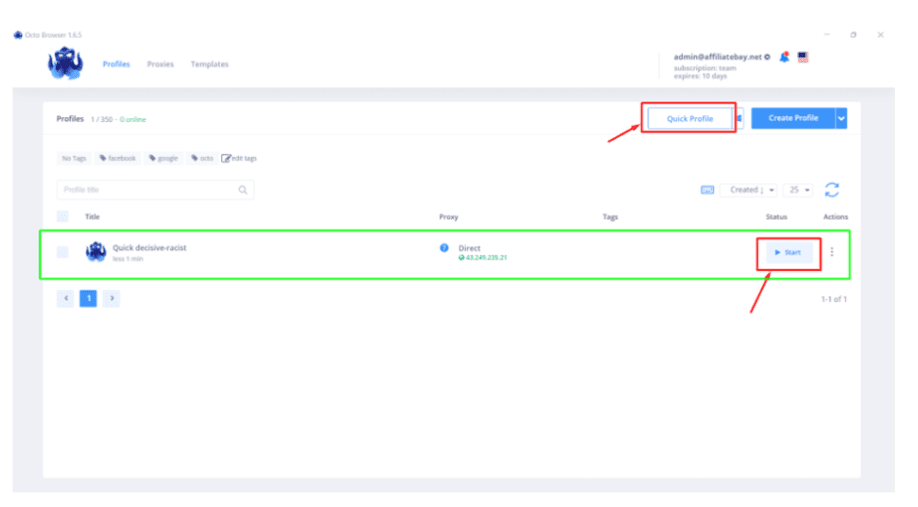Viewport: 918px width, 507px height.
Task: Expand the Create Profile dropdown arrow
Action: pos(841,118)
